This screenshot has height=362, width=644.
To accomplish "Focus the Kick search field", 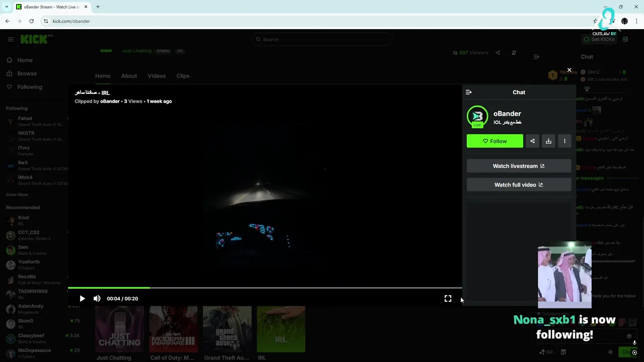I will click(x=322, y=39).
